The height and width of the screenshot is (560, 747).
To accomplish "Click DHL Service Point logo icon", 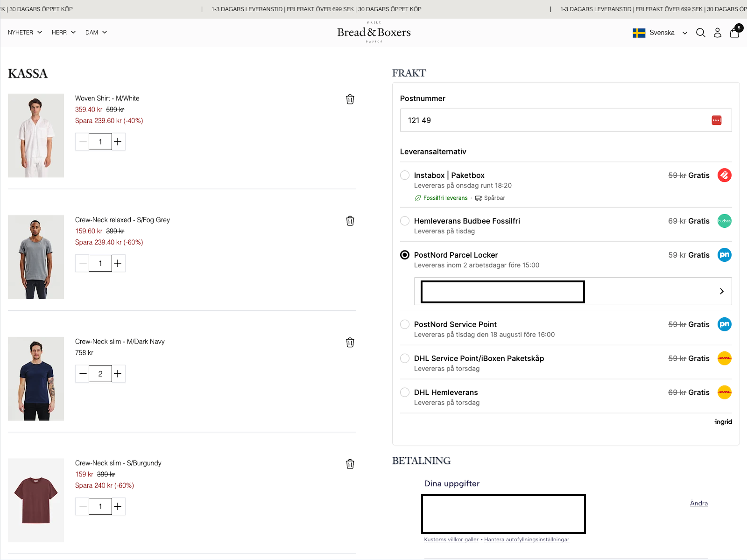I will 725,358.
